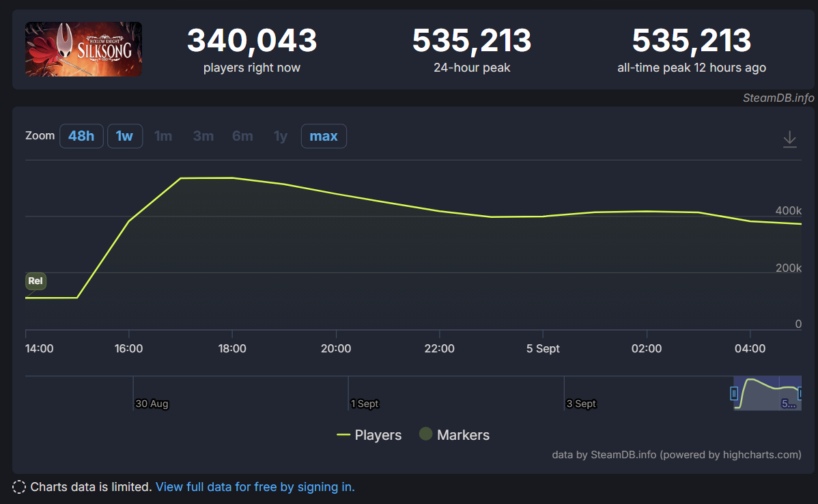818x504 pixels.
Task: Click the 22:00 axis label
Action: 439,348
